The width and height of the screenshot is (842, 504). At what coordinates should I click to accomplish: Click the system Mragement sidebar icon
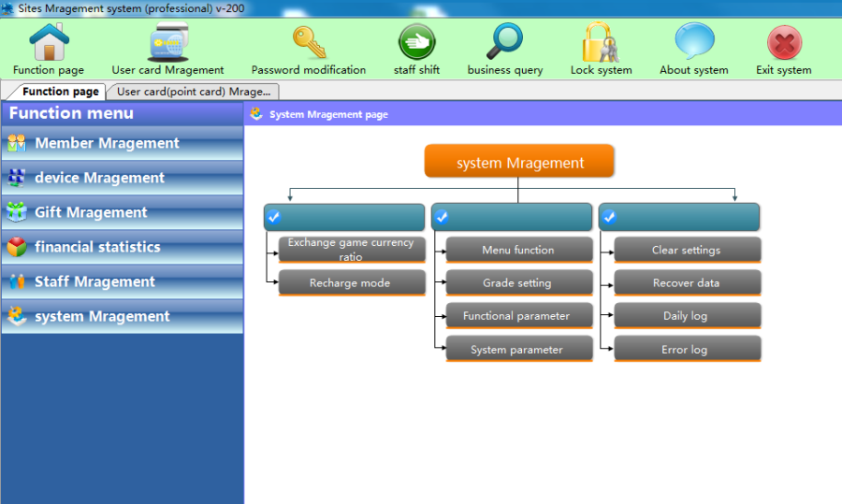tap(17, 316)
